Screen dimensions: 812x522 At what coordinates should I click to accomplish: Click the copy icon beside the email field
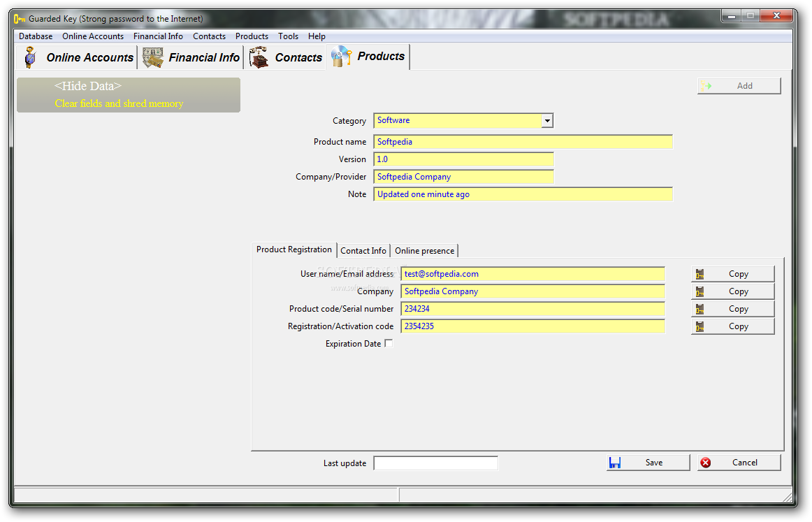(x=699, y=274)
